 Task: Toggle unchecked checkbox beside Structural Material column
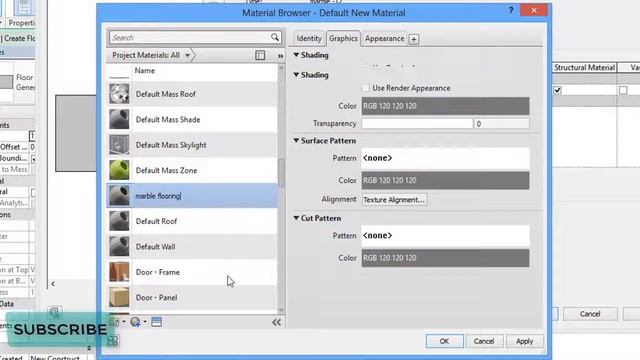tap(623, 90)
